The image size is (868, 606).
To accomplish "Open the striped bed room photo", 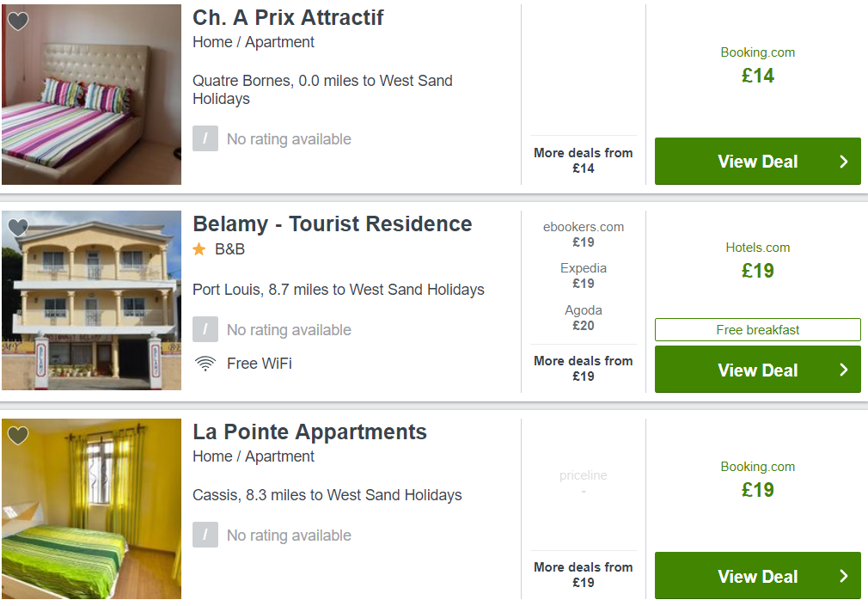I will click(91, 95).
